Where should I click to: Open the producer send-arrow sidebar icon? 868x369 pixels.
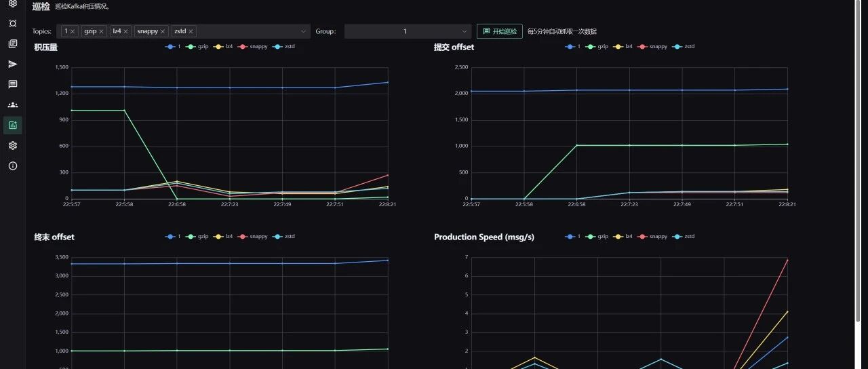click(x=13, y=64)
